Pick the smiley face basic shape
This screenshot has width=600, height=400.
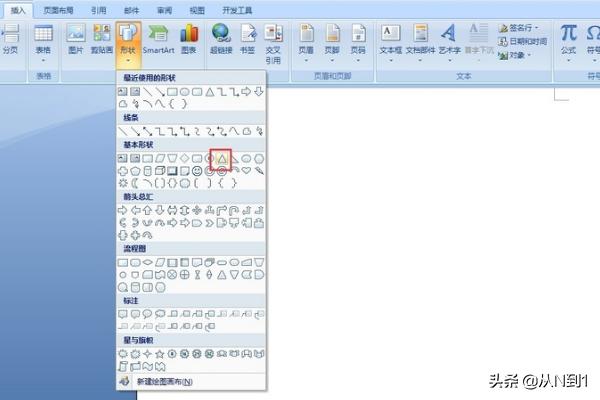196,171
